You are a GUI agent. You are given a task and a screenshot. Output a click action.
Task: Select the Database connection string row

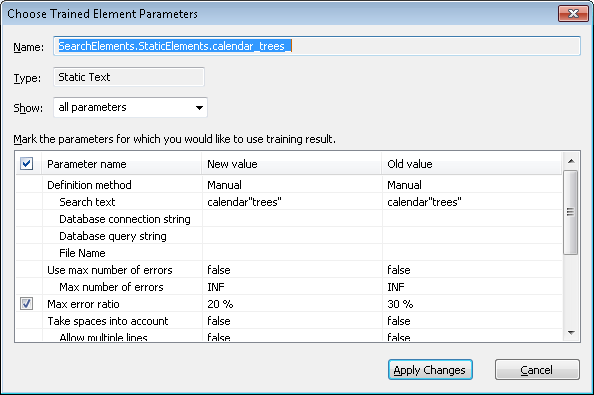[289, 219]
